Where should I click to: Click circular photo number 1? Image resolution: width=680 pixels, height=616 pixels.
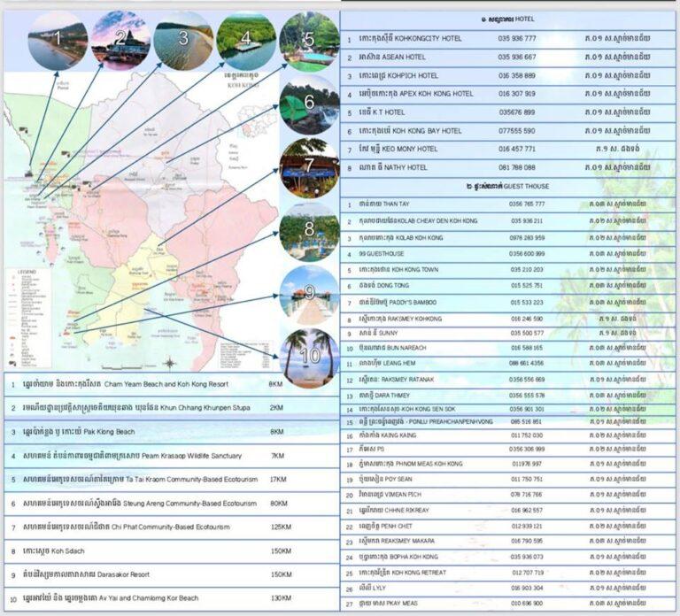(58, 40)
